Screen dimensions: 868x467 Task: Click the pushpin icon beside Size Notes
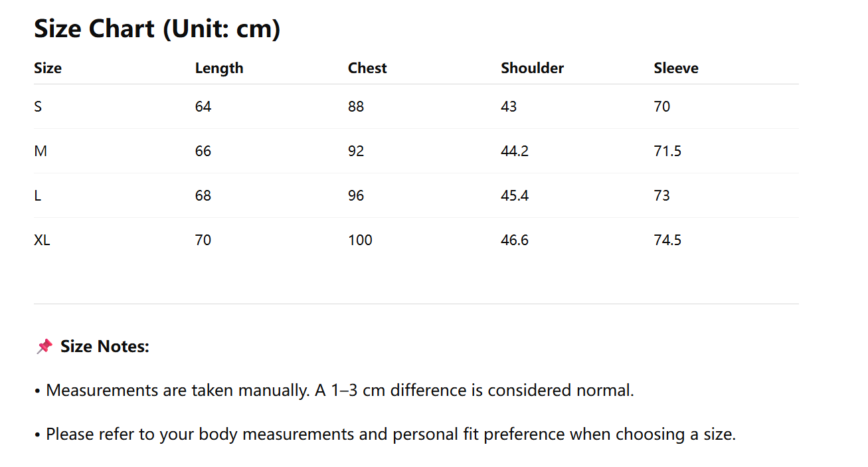44,346
